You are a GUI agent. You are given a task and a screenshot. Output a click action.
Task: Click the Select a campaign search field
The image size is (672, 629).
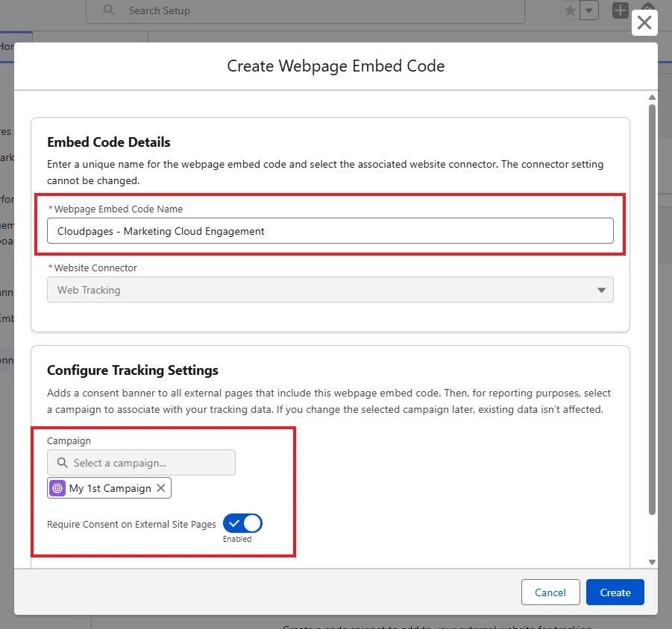141,463
